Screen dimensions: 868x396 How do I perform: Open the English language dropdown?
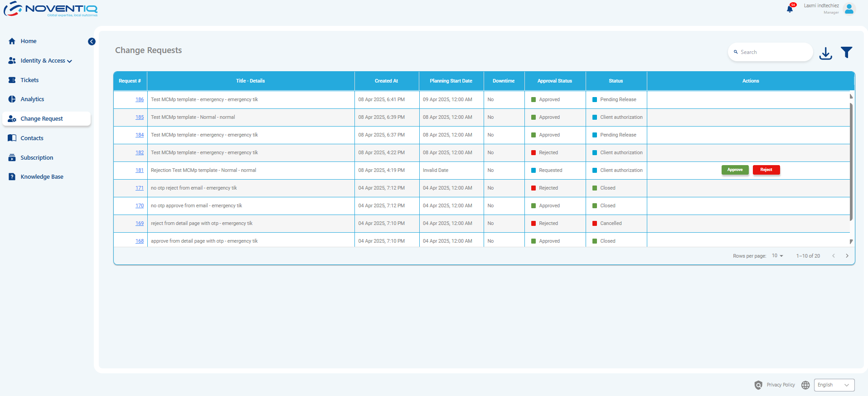tap(834, 385)
